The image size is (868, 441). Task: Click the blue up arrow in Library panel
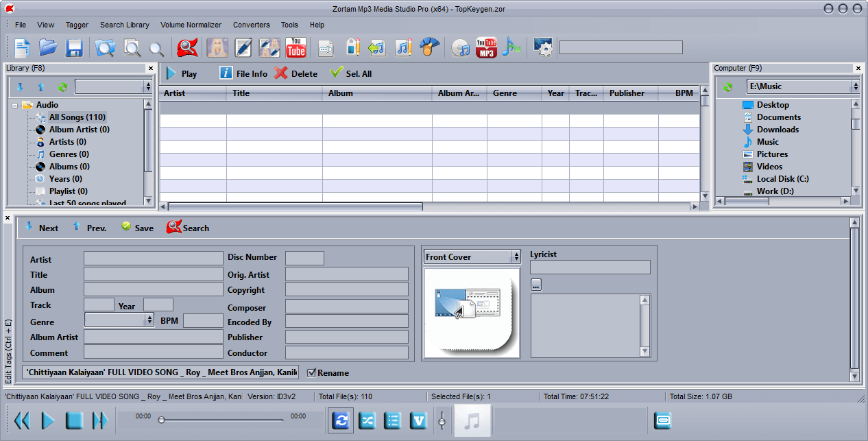click(40, 86)
